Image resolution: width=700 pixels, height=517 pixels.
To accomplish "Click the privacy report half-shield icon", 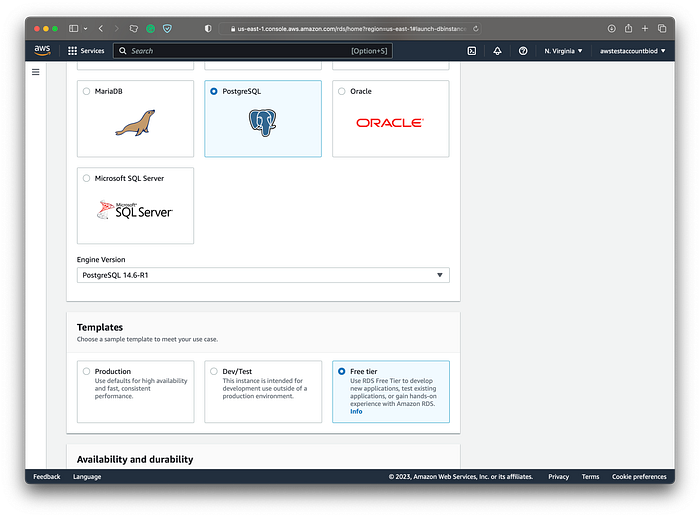I will [208, 29].
